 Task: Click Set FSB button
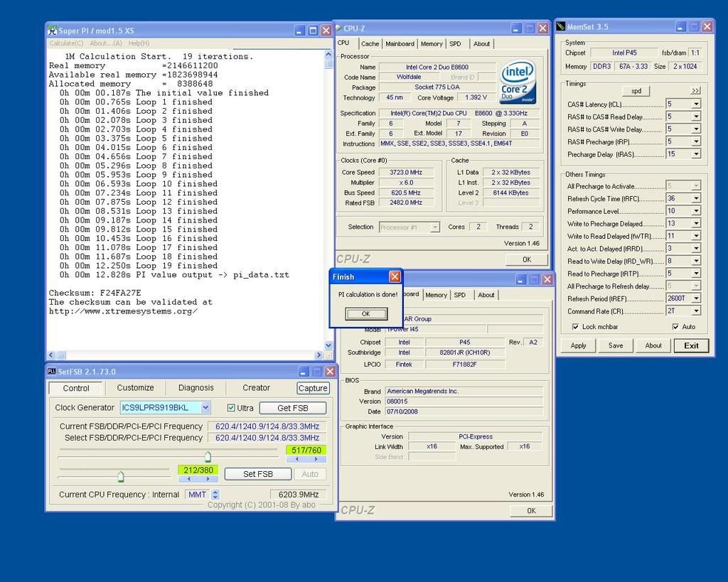pos(257,474)
